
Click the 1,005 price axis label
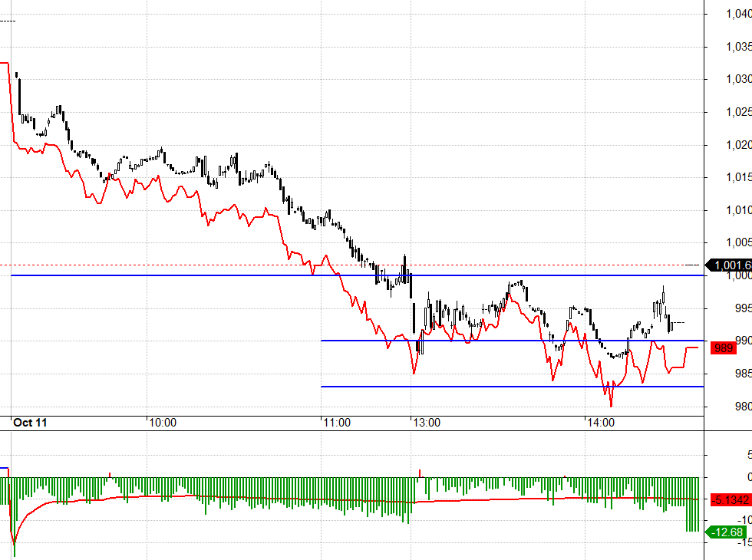[738, 242]
